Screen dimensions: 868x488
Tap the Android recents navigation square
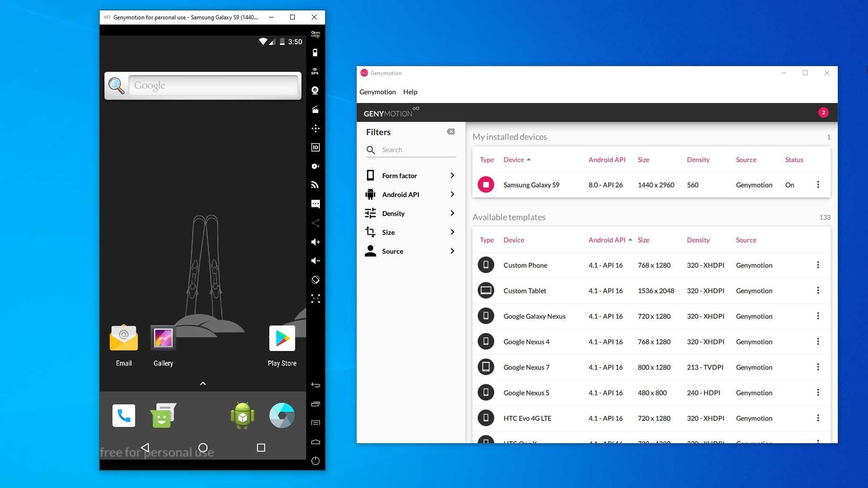[261, 447]
